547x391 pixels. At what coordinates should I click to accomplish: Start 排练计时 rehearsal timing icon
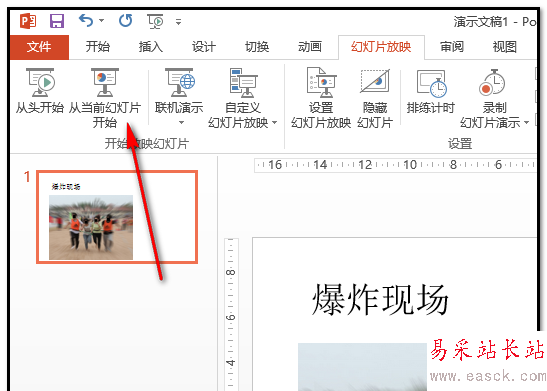pyautogui.click(x=432, y=84)
